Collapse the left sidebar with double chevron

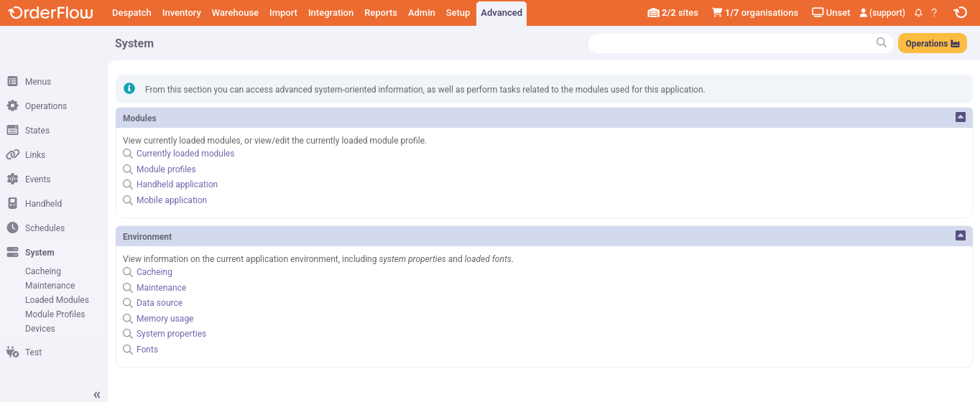pyautogui.click(x=97, y=395)
